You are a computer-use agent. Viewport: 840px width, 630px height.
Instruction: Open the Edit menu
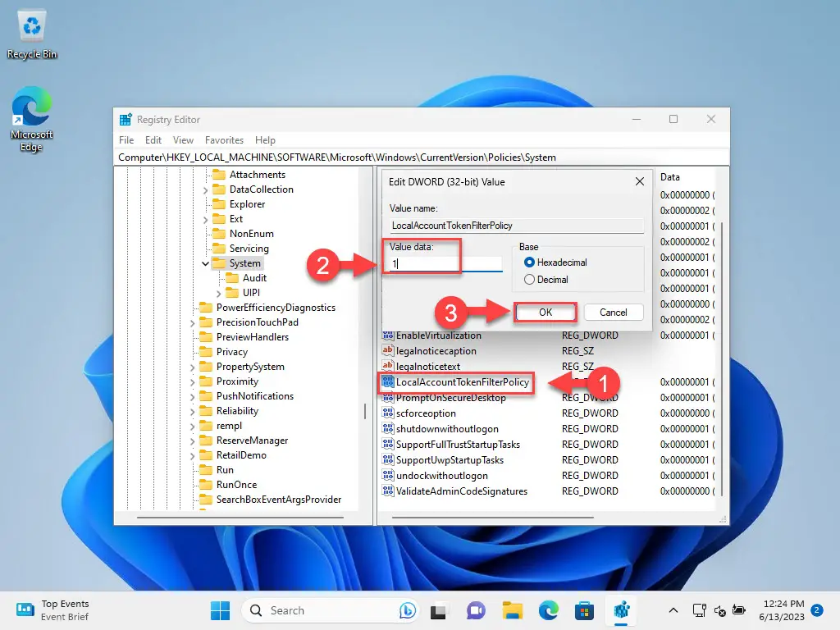[x=153, y=140]
